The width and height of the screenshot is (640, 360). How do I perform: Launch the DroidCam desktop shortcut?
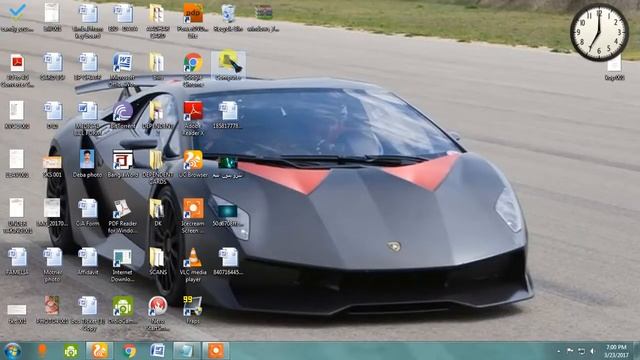tap(122, 310)
